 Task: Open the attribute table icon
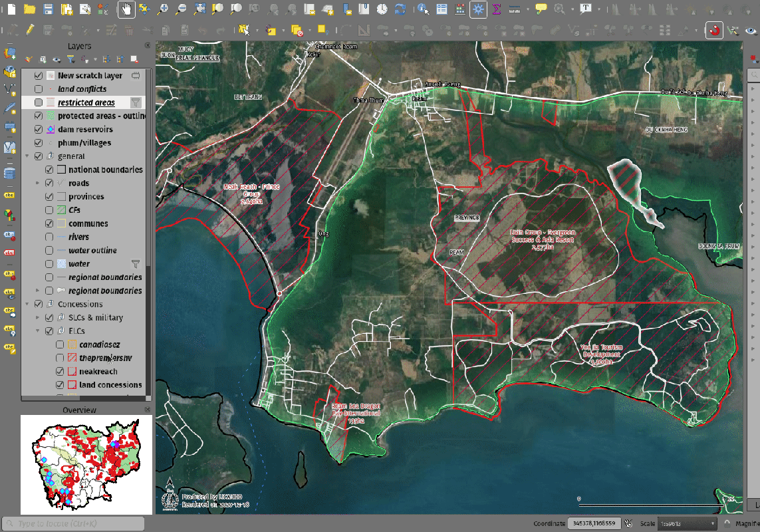(442, 9)
